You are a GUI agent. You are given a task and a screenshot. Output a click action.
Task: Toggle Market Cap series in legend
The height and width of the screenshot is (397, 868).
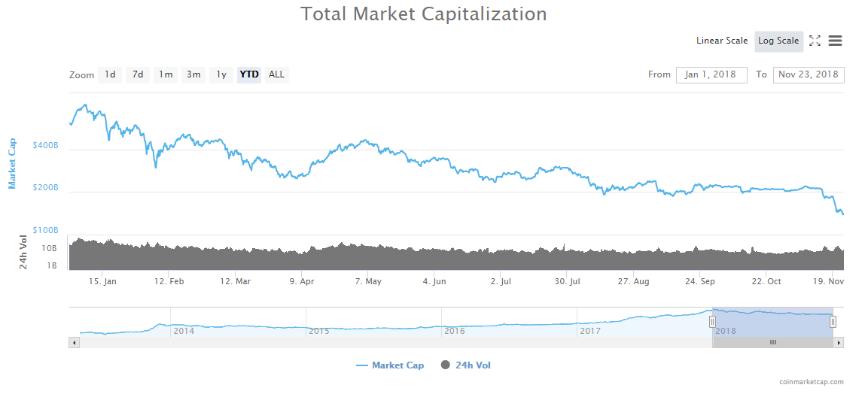tap(390, 365)
